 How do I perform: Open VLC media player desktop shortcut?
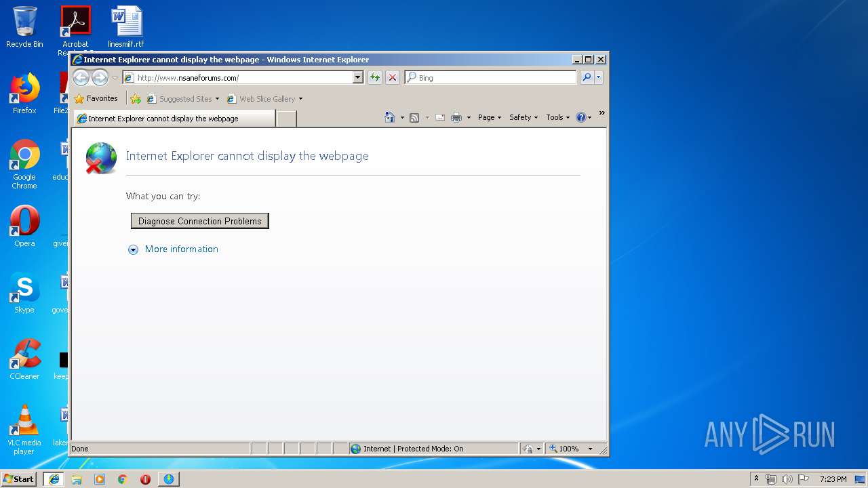(24, 430)
